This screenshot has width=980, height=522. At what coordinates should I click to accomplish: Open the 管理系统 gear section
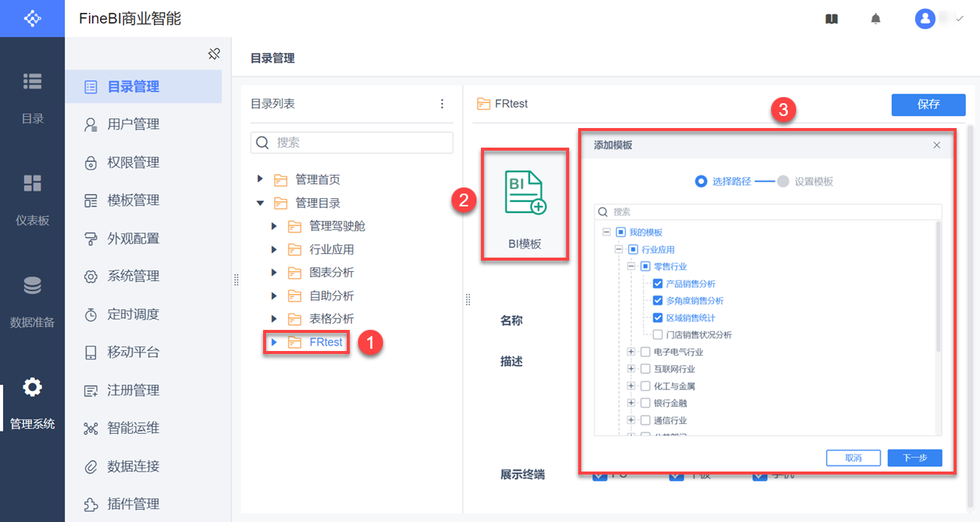click(x=32, y=404)
